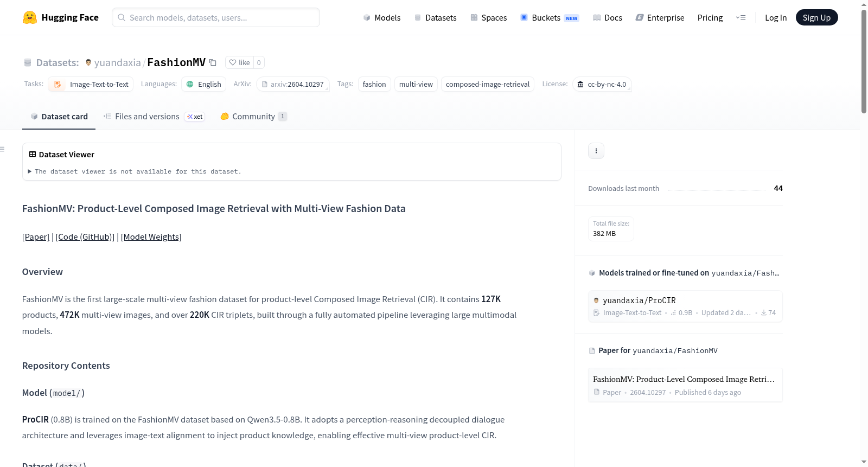Viewport: 868px width, 467px height.
Task: Click the ProCIR bold text in description
Action: coord(35,419)
